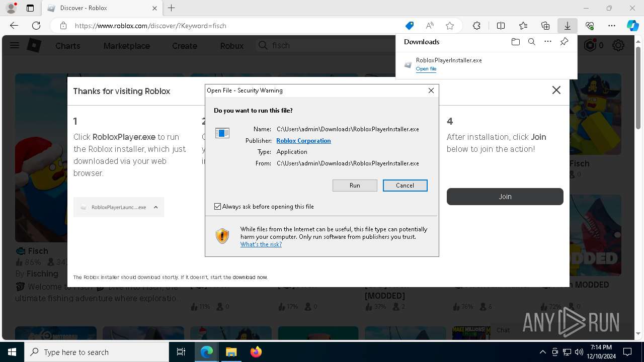Open Task View on the taskbar
The width and height of the screenshot is (644, 362).
click(181, 352)
